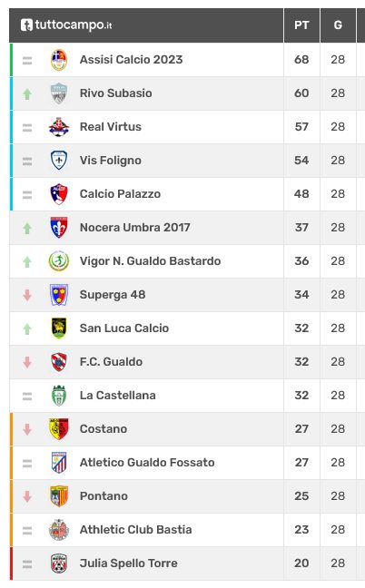Click the San Luca Calcio black-yellow crest

(x=59, y=328)
